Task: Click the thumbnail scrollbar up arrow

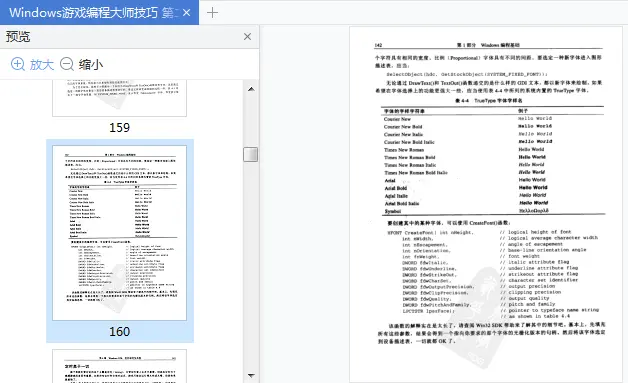Action: pos(251,89)
